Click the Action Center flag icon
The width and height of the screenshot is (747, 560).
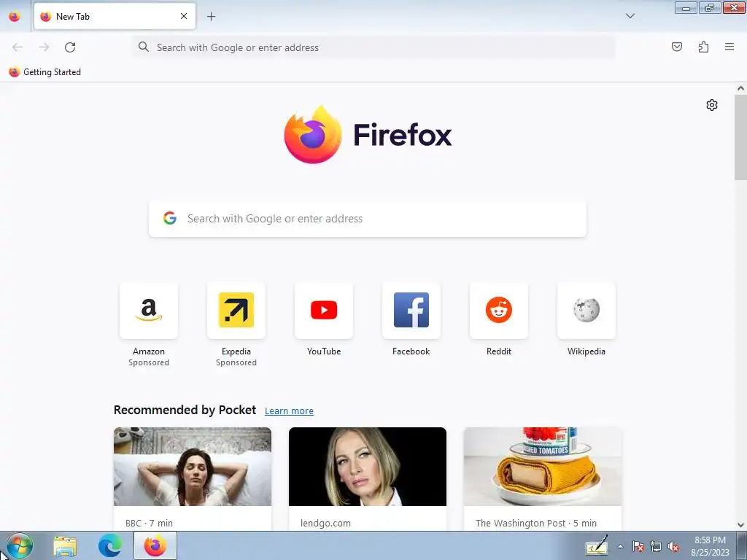click(638, 546)
